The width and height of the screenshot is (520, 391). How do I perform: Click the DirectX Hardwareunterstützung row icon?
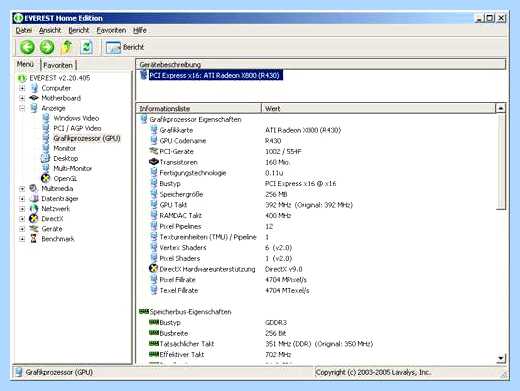pos(153,268)
